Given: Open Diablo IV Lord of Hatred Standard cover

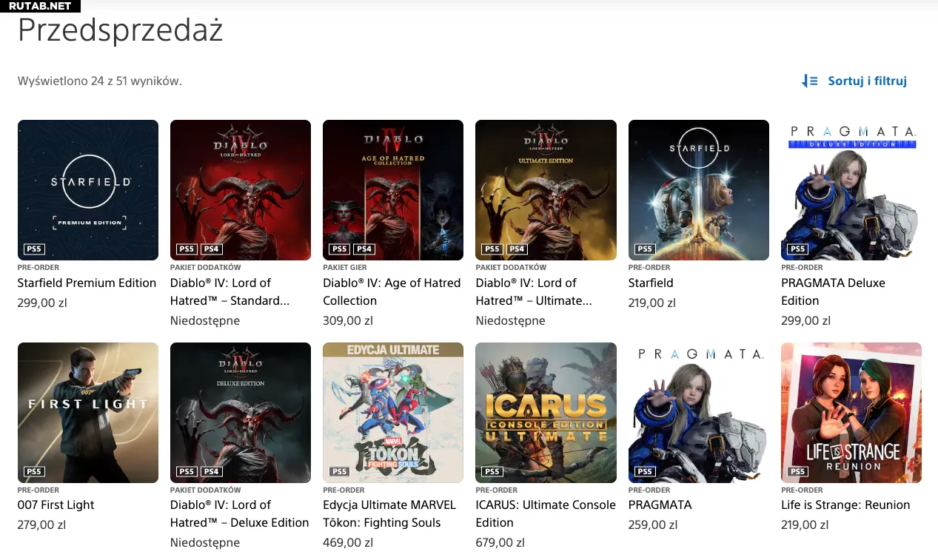Looking at the screenshot, I should tap(241, 190).
